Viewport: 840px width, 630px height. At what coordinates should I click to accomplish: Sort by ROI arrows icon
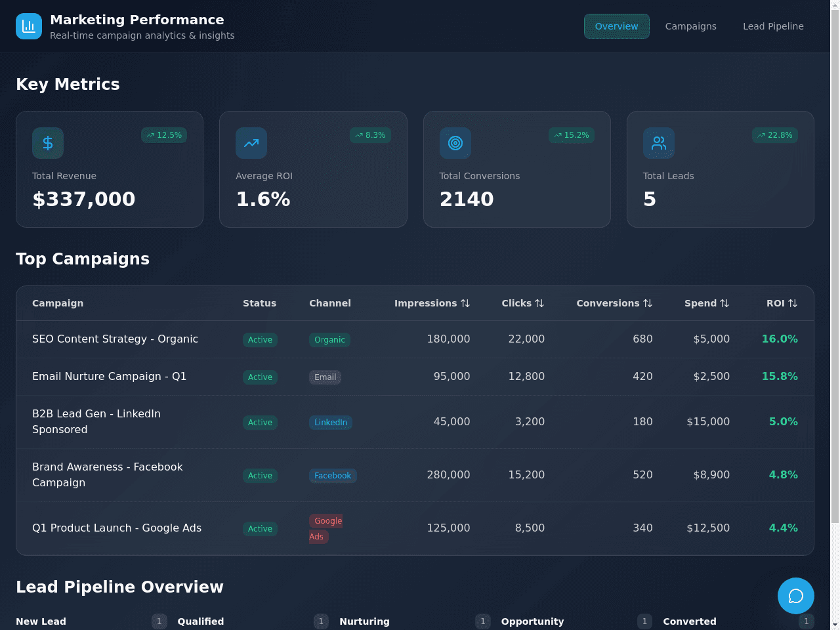[x=793, y=303]
